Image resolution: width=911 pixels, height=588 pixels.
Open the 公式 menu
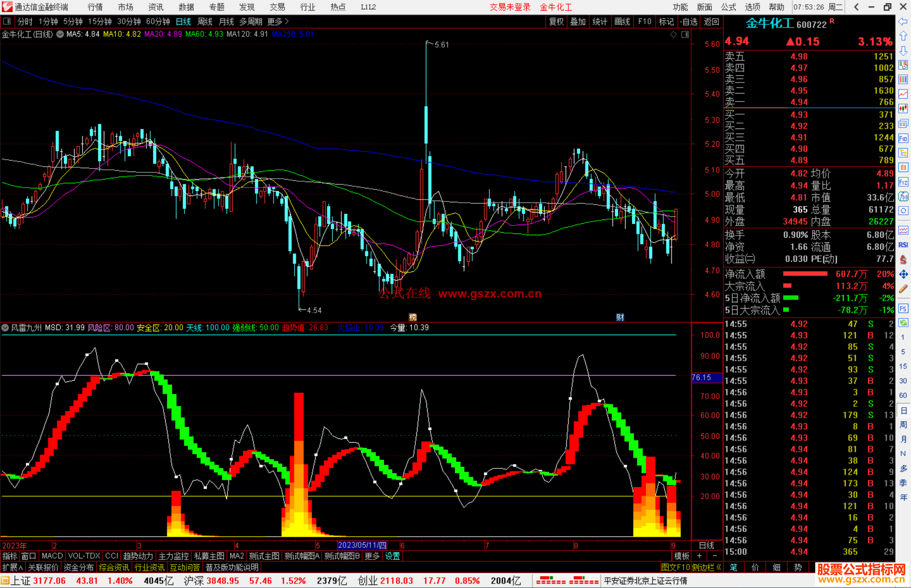(x=728, y=7)
